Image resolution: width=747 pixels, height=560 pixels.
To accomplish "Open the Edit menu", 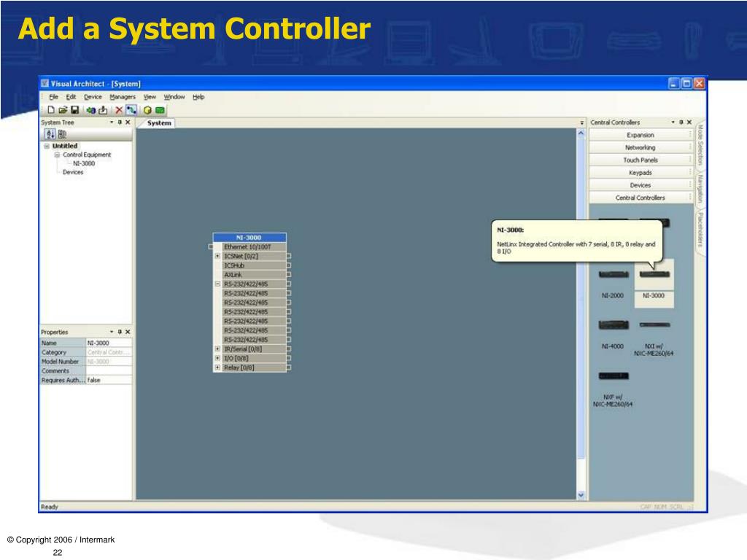I will pyautogui.click(x=71, y=97).
